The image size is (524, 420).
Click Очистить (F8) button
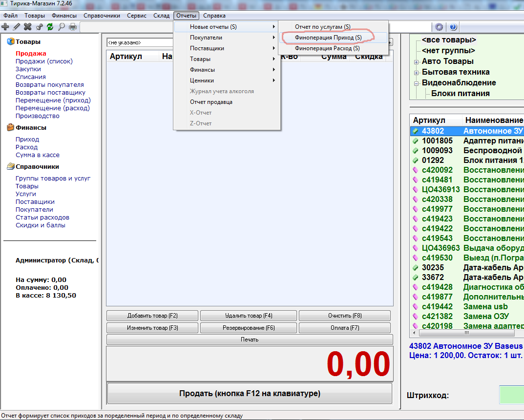point(345,316)
